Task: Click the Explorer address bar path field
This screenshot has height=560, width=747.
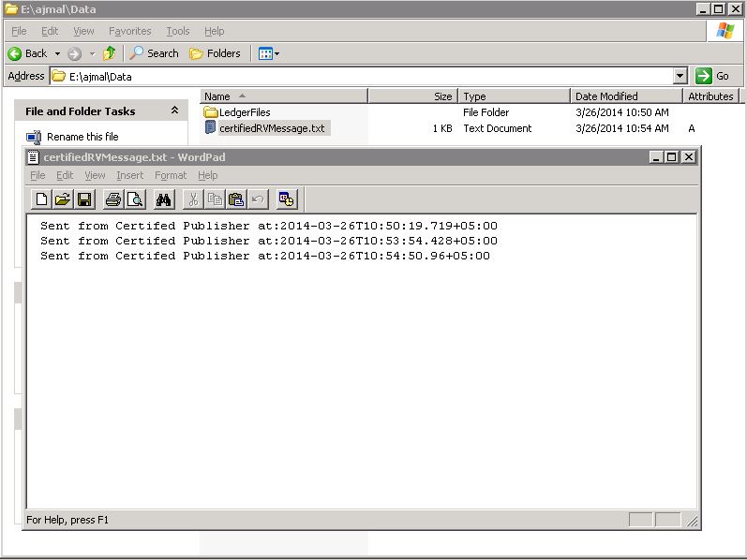Action: 362,76
